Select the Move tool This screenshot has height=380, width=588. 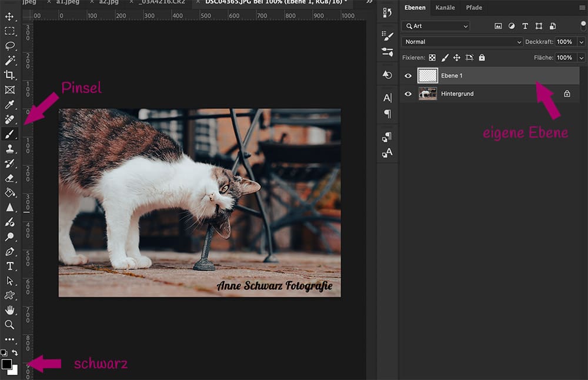point(11,17)
